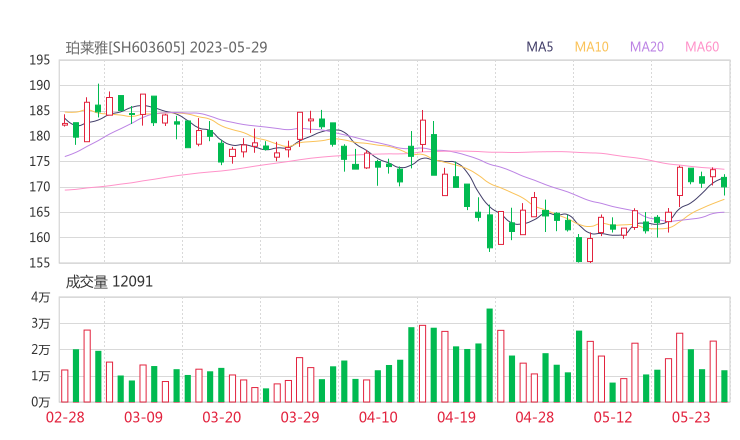
Task: Click the MA5 legend label
Action: [539, 47]
